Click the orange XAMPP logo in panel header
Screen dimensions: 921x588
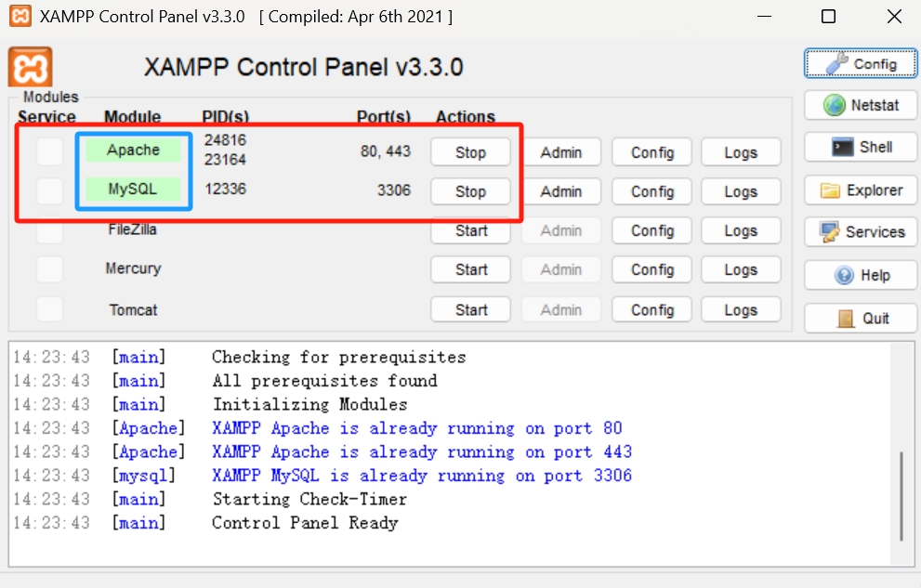point(30,67)
